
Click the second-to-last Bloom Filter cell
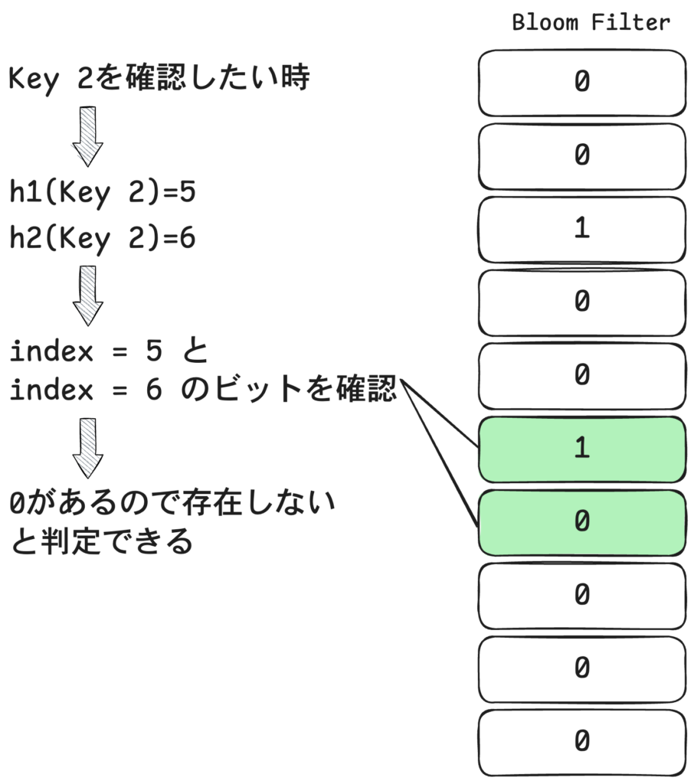(x=581, y=669)
